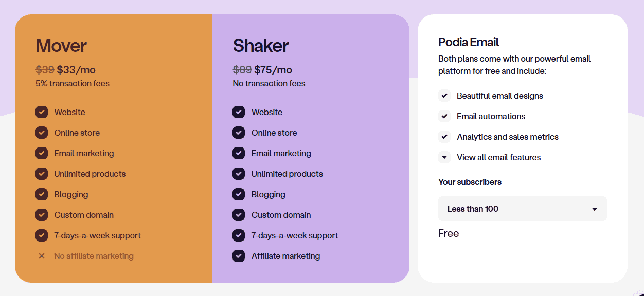Screen dimensions: 644x296
Task: Click the Shaker $75/mo price text
Action: tap(273, 70)
